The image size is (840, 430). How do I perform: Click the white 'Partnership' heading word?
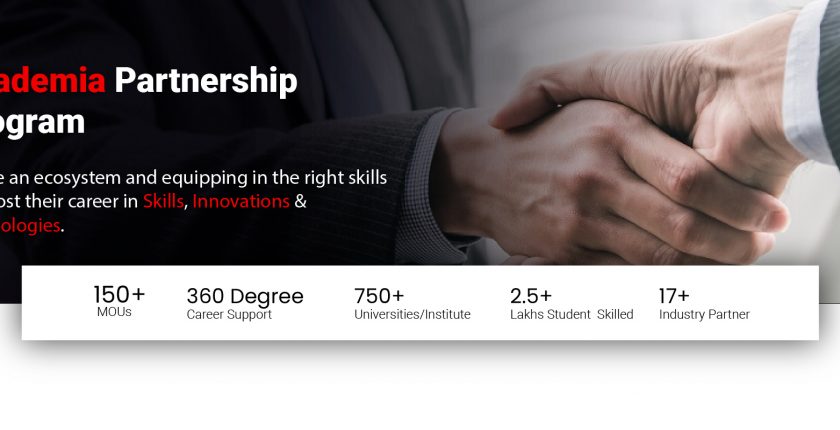point(206,82)
